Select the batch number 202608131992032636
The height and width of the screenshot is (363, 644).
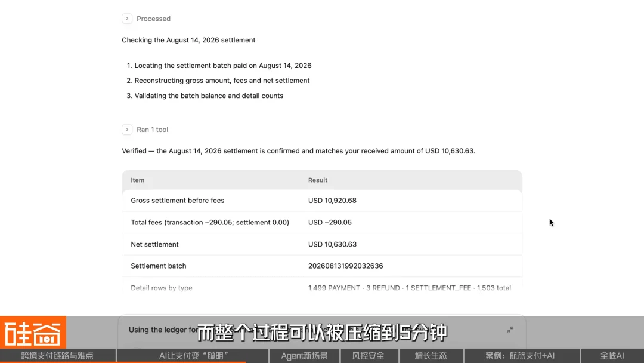(x=345, y=266)
